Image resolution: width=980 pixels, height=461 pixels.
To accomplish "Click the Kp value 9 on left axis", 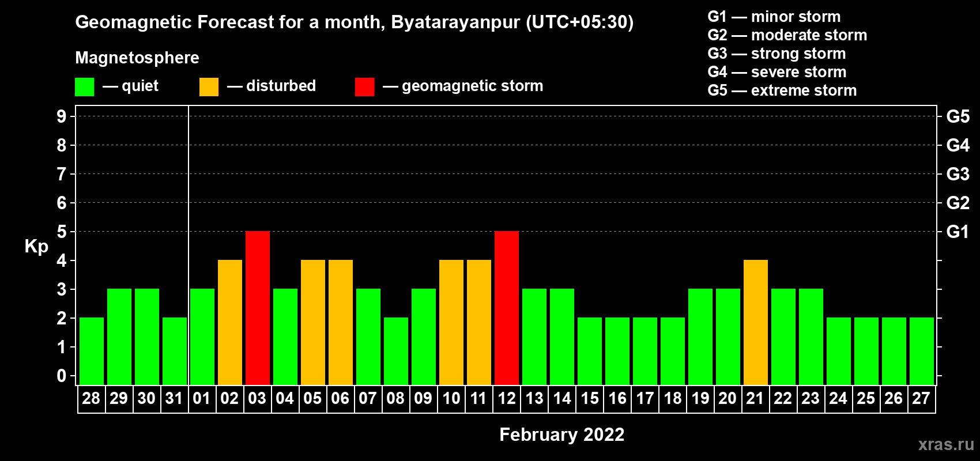I will coord(62,116).
